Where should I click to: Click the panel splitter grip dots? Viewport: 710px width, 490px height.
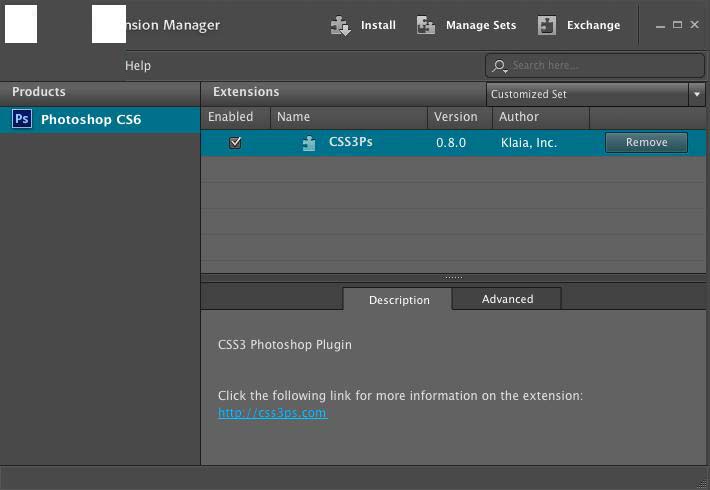coord(453,277)
